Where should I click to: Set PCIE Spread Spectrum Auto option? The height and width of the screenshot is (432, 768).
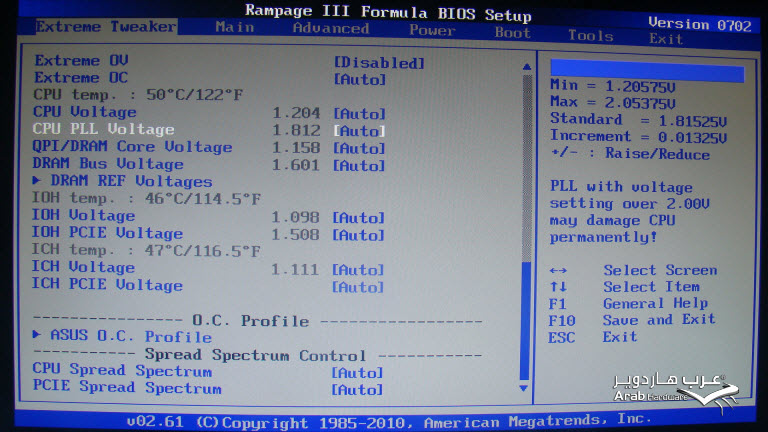pos(357,390)
